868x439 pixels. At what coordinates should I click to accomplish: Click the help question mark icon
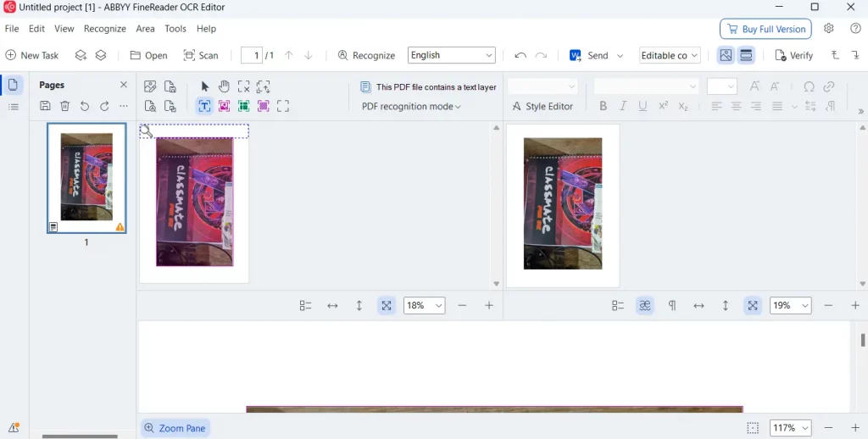click(x=855, y=29)
